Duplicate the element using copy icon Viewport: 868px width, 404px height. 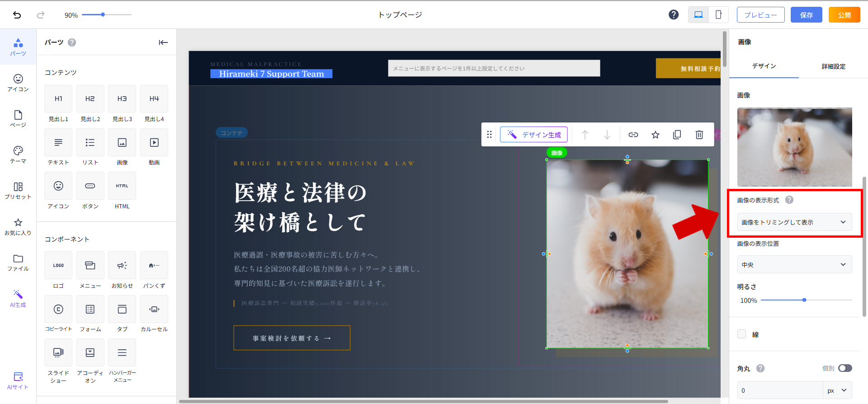pos(677,135)
